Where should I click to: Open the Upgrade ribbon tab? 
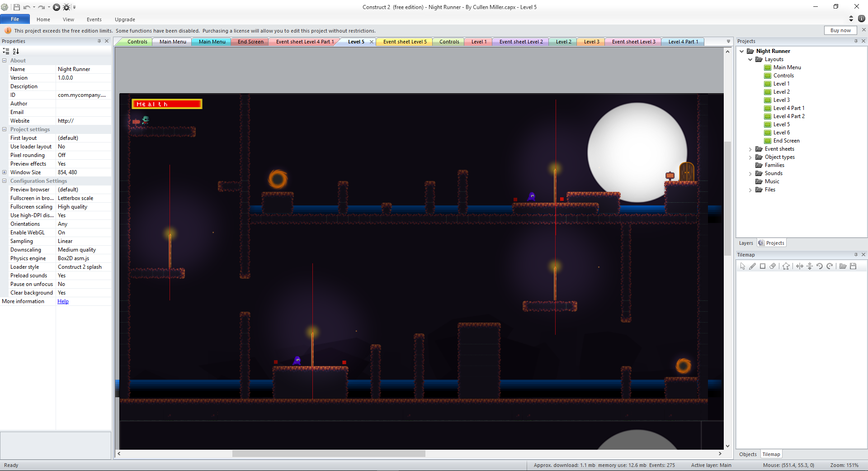click(125, 19)
